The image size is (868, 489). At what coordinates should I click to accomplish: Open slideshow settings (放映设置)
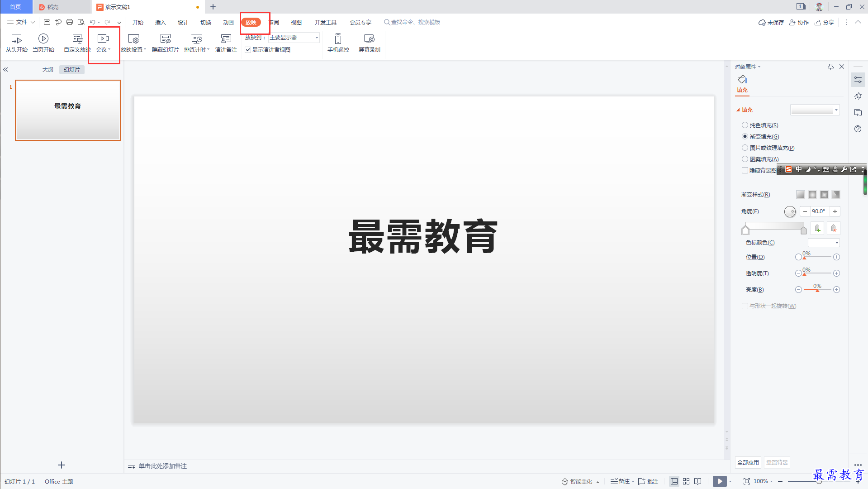point(133,43)
